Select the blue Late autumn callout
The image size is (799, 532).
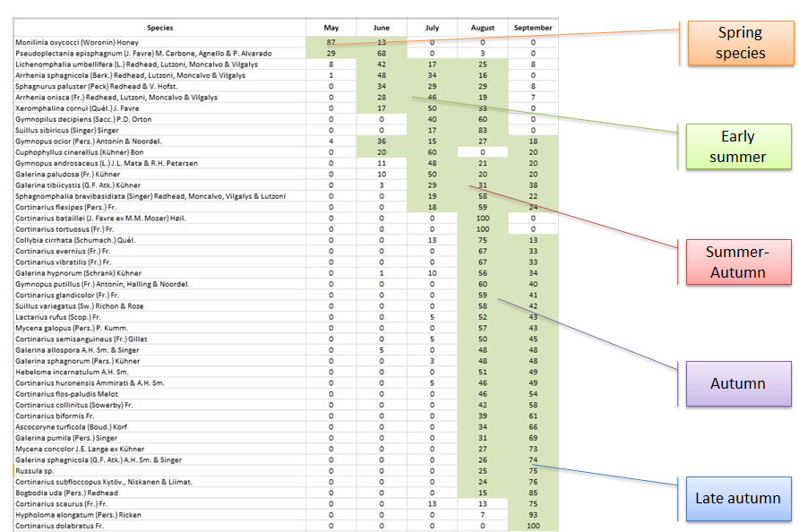pyautogui.click(x=737, y=498)
